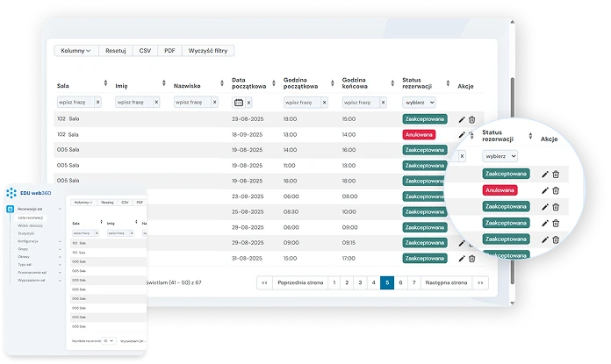Viewport: 611px width, 364px height.
Task: Open Lista rezerwacji in the sidebar
Action: [x=32, y=217]
